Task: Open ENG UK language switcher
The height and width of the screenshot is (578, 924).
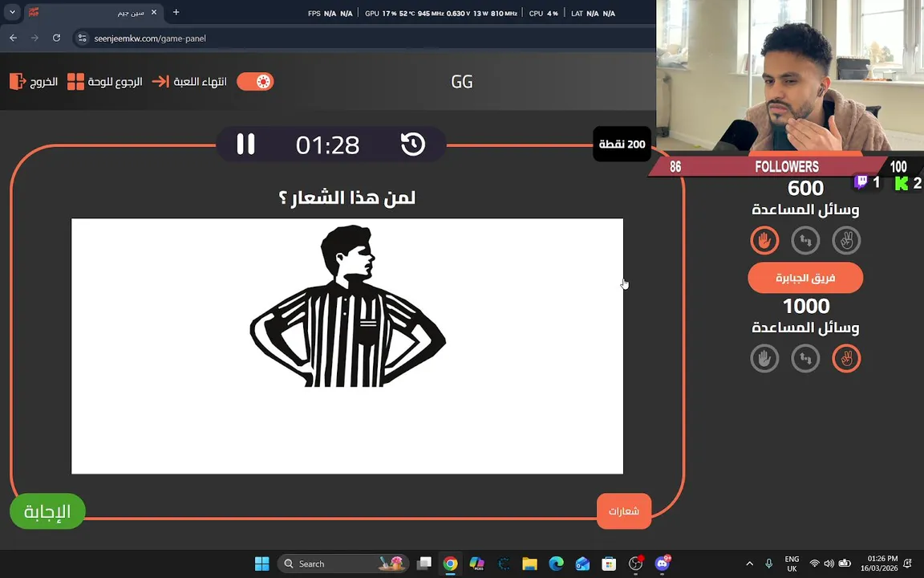Action: [792, 564]
